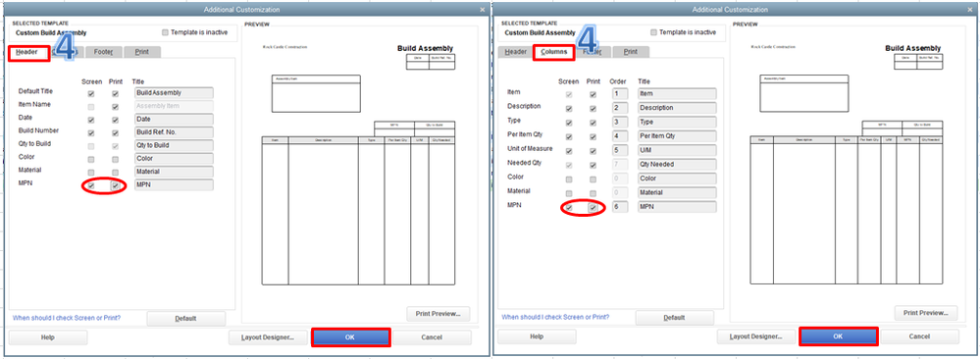
Task: Switch to Footer tab in Header-tab dialog
Action: (104, 52)
